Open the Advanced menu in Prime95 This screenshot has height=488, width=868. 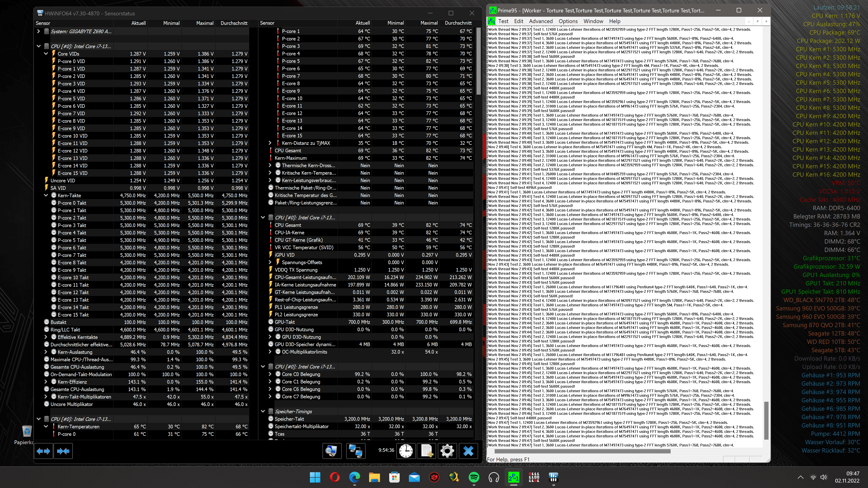click(540, 21)
